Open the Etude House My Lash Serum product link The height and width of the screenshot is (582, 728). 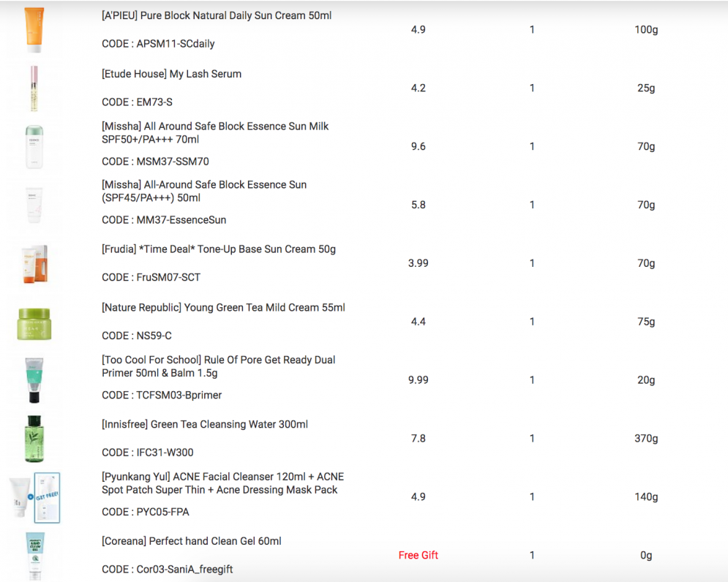coord(171,74)
